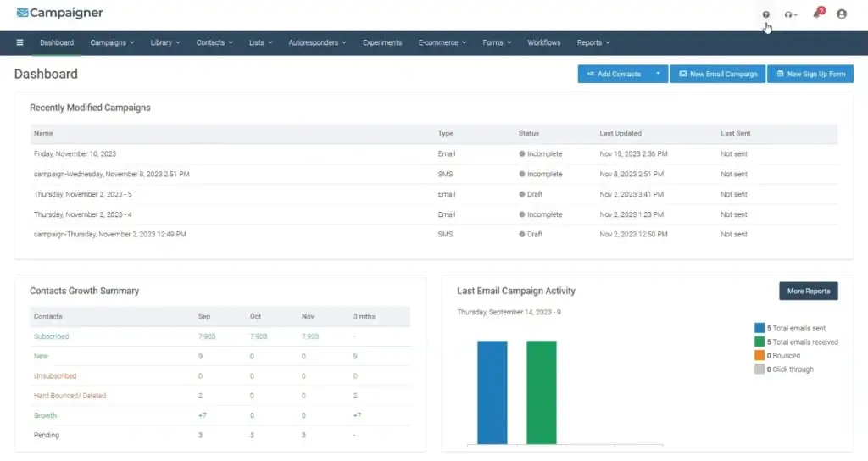Expand the Lists menu
868x461 pixels.
click(260, 42)
